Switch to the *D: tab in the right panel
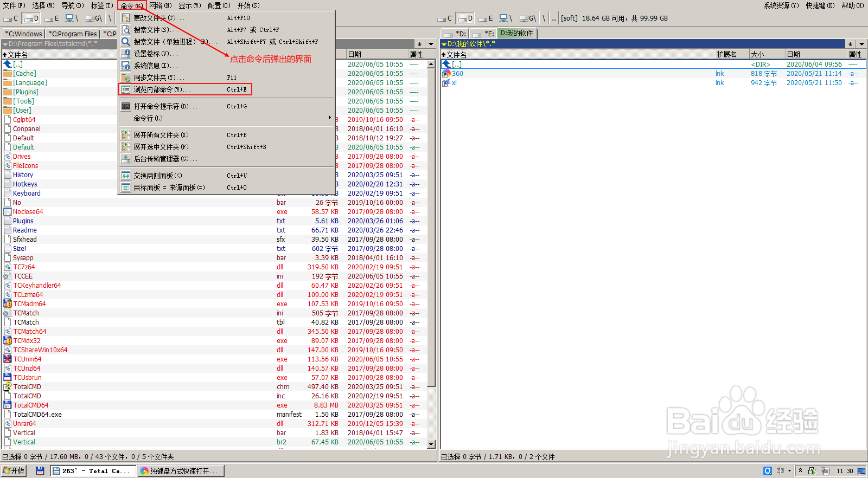Viewport: 868px width, 478px height. pos(456,34)
